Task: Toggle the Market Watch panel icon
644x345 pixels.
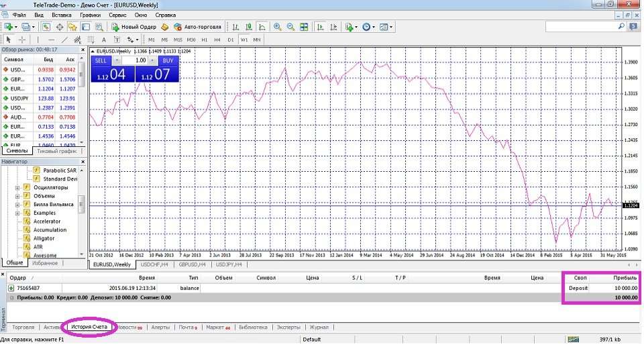Action: pos(46,27)
